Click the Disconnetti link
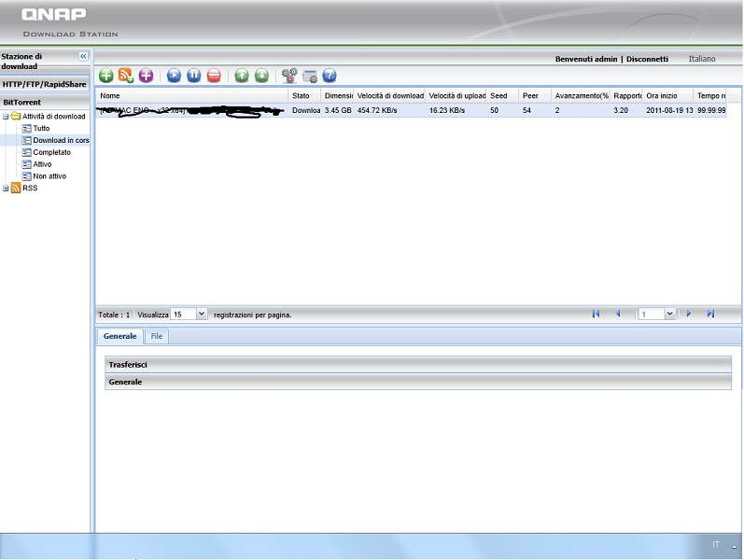The height and width of the screenshot is (560, 744). coord(647,59)
